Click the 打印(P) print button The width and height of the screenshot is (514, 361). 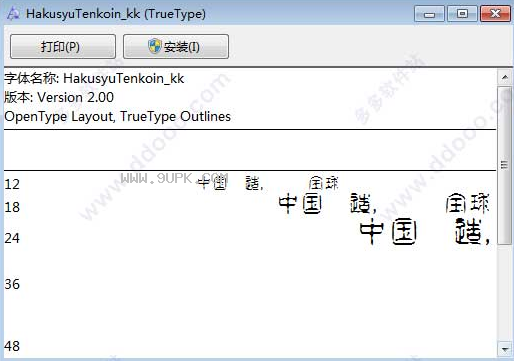[63, 46]
